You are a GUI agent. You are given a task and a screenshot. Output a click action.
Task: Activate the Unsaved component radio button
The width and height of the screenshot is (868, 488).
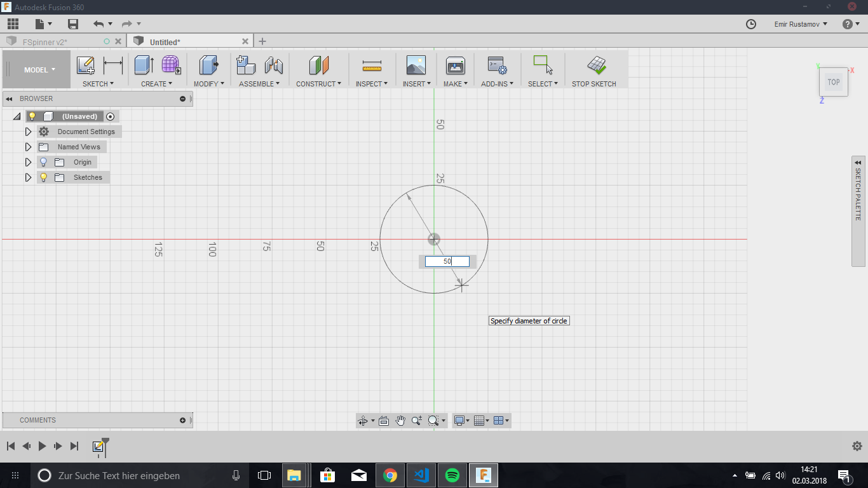111,116
